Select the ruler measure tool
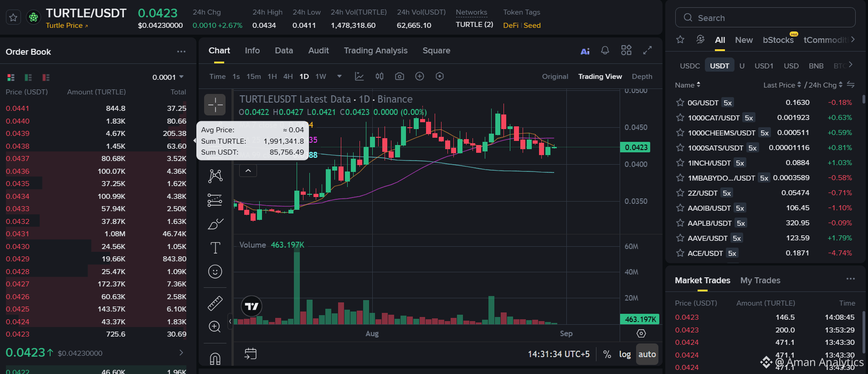Image resolution: width=868 pixels, height=374 pixels. click(x=215, y=303)
